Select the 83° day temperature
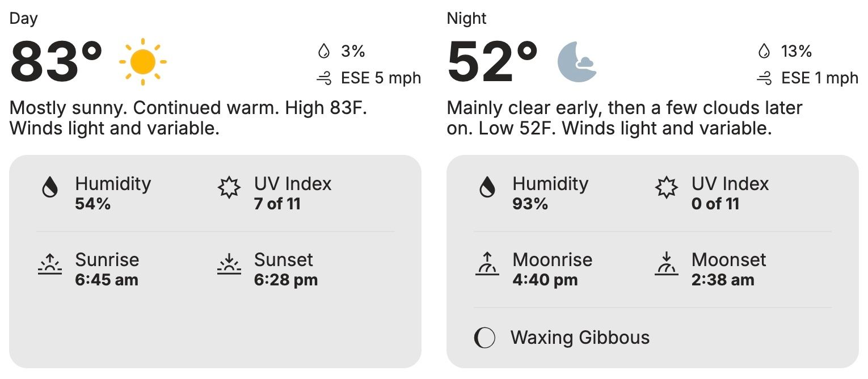The image size is (868, 379). 57,62
